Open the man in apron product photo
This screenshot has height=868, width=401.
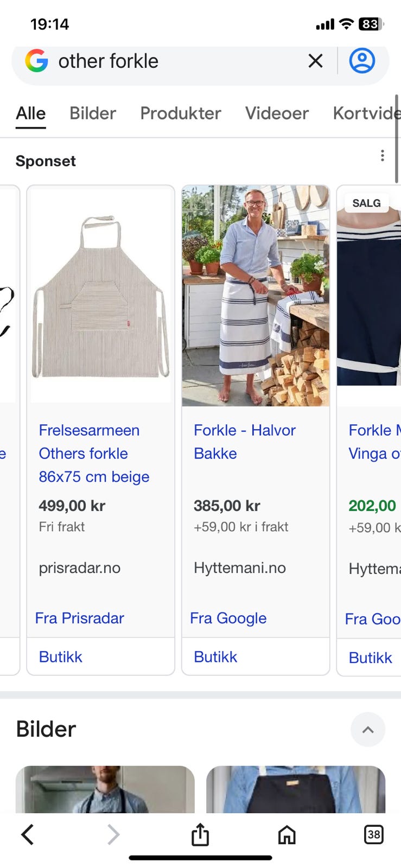coord(256,296)
